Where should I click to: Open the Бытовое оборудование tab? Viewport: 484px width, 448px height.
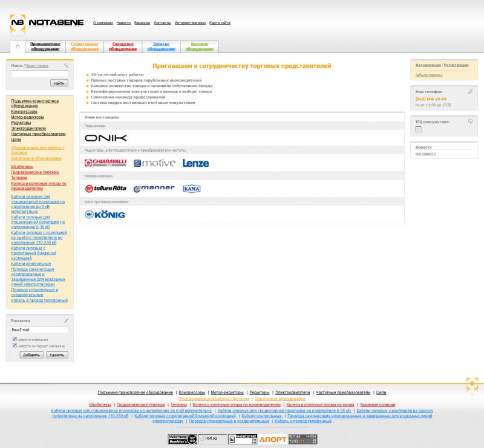tap(200, 47)
